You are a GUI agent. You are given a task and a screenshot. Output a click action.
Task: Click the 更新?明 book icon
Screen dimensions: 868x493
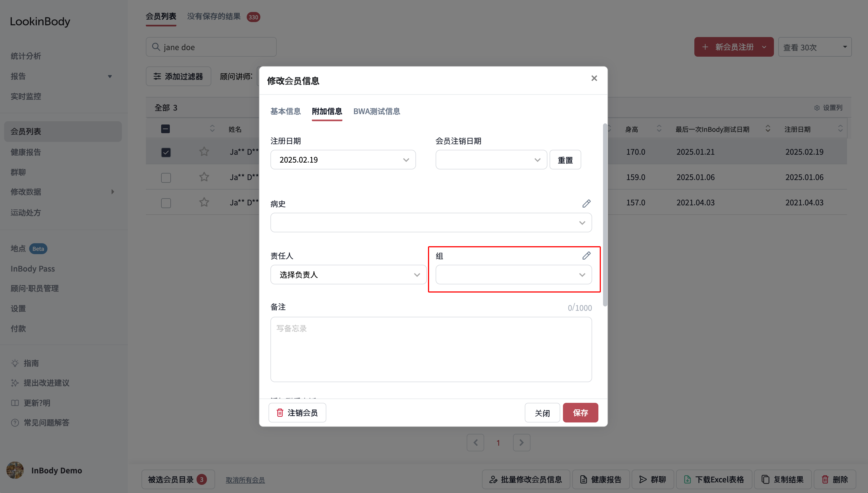pos(15,403)
